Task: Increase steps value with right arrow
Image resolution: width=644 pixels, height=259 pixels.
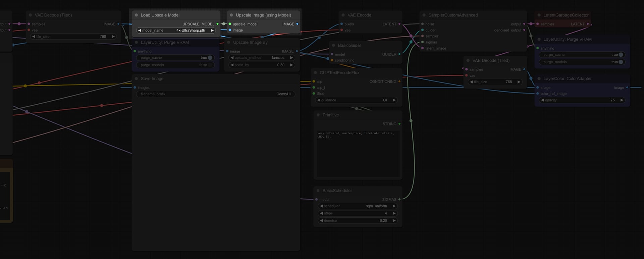Action: click(x=394, y=213)
